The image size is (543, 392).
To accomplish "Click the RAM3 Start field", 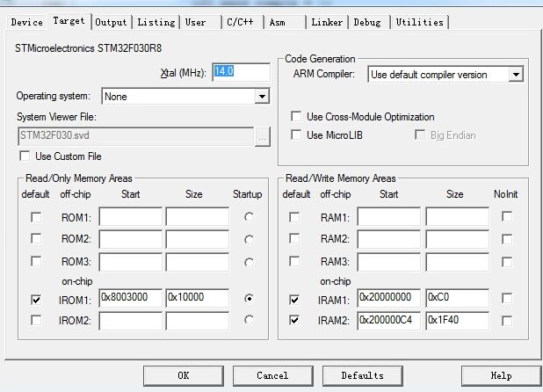I will [x=388, y=262].
